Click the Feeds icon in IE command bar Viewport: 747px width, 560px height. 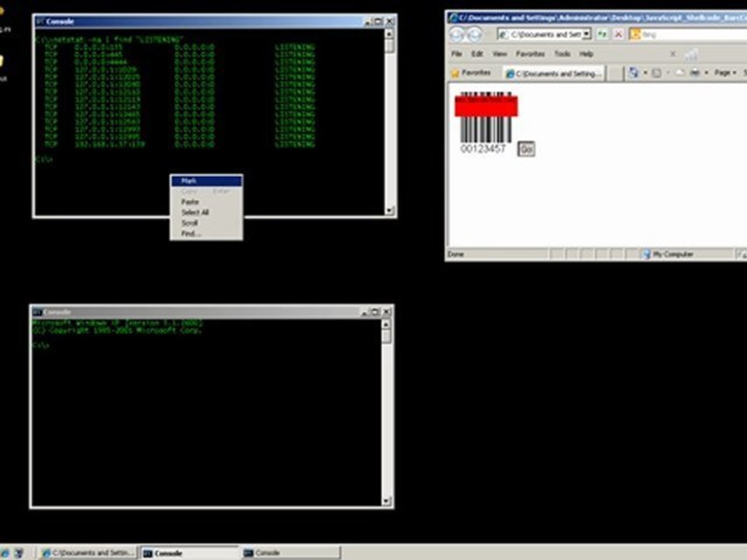657,73
